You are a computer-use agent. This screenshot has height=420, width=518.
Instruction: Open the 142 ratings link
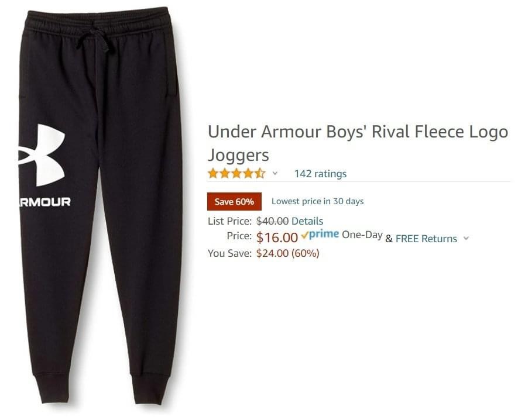320,174
